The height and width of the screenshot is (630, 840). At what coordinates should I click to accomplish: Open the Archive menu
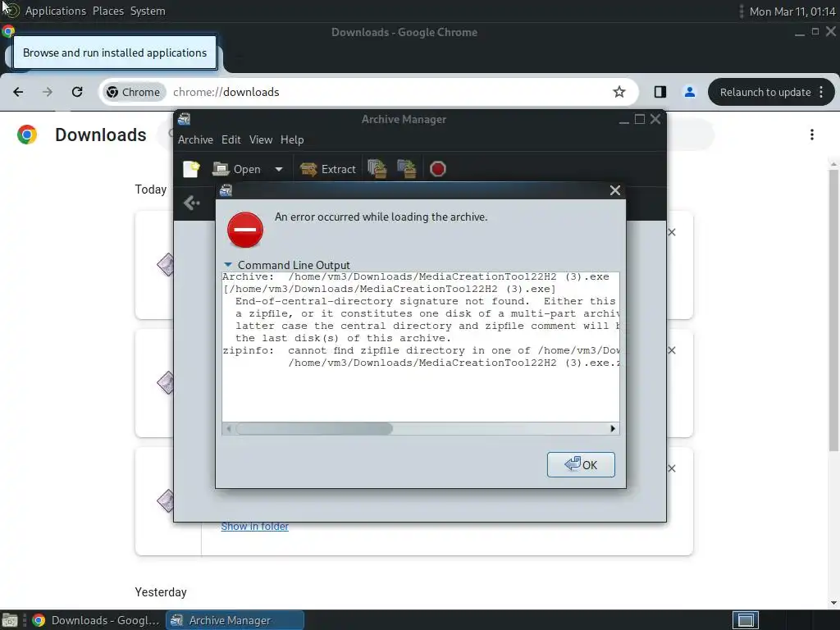195,139
